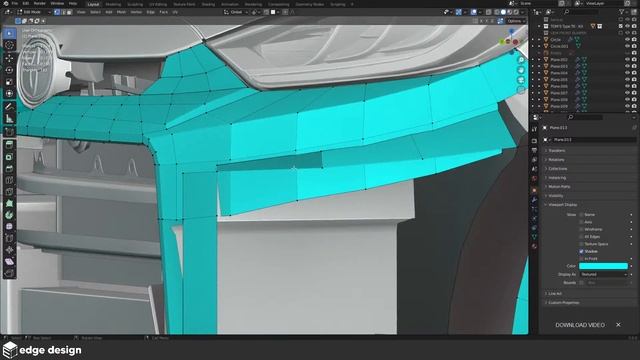Expand the Instancing panel
Screen dimensions: 640x360
coord(589,178)
